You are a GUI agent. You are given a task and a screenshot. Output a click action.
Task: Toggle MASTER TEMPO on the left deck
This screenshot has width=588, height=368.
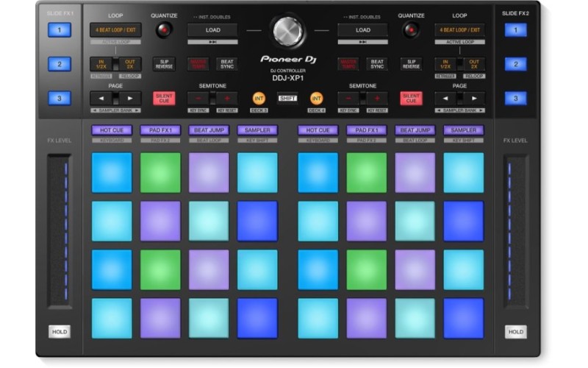pos(198,64)
